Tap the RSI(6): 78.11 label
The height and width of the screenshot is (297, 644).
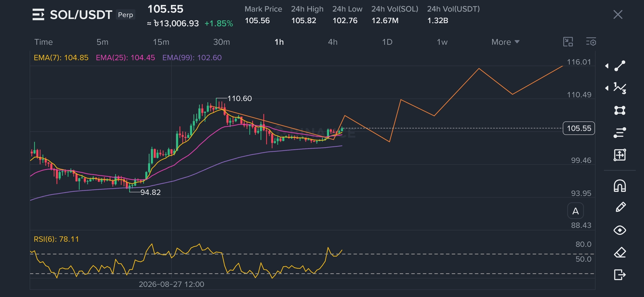56,239
